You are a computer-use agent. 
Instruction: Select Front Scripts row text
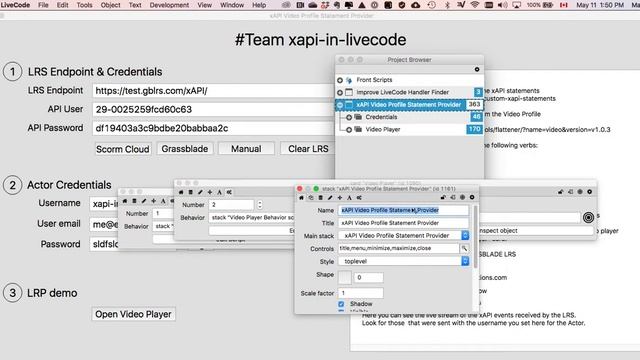374,80
